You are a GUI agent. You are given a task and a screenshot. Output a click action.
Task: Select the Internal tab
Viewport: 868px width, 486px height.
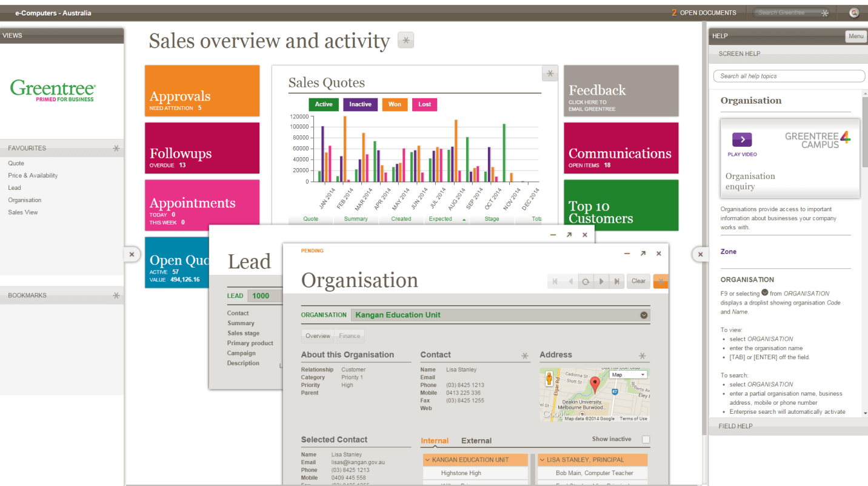click(435, 441)
